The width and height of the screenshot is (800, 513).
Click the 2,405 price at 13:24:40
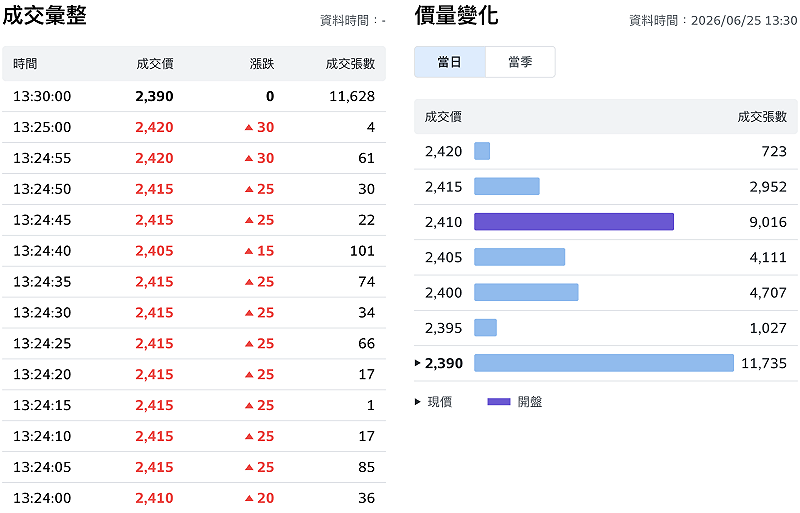[154, 251]
